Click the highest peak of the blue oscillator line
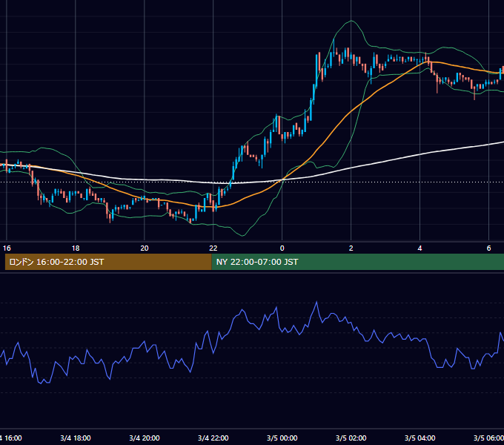The width and height of the screenshot is (504, 445). [316, 302]
